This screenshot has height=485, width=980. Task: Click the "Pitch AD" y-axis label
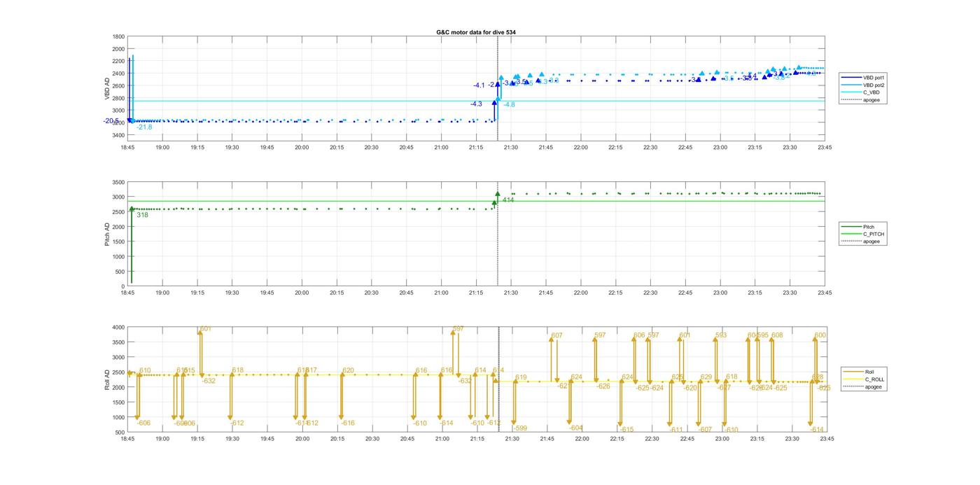tap(108, 234)
